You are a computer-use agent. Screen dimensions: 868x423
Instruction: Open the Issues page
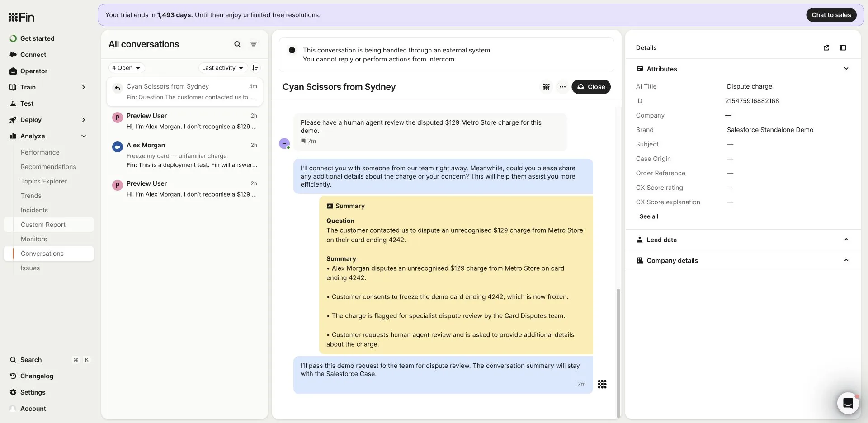(x=30, y=268)
